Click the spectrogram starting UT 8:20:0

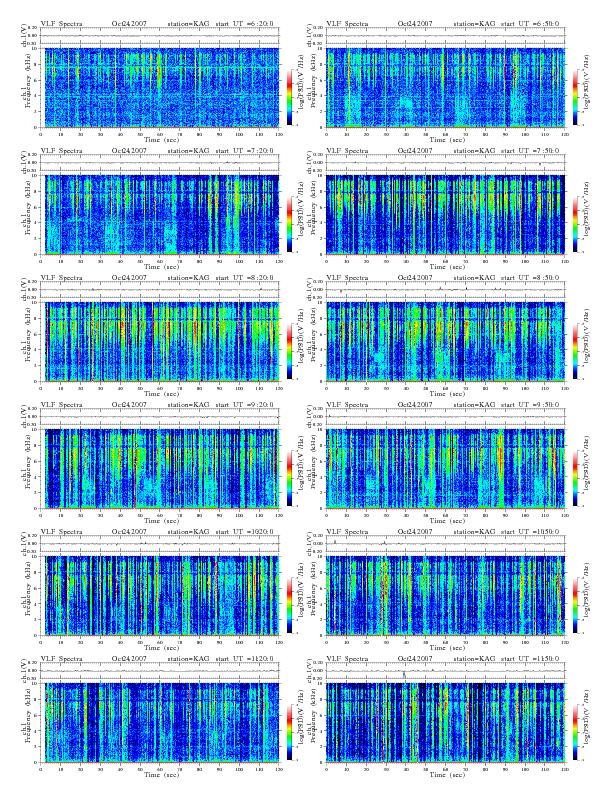click(160, 341)
